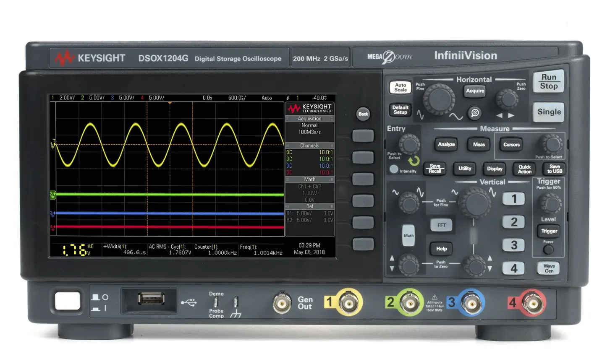This screenshot has width=610, height=364.
Task: Touch the Demo Probe Comp terminal
Action: (216, 302)
